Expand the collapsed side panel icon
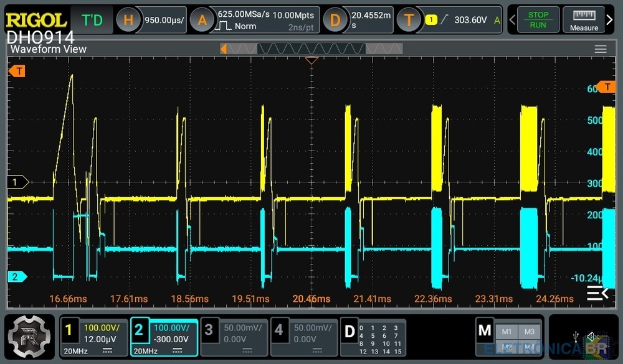The height and width of the screenshot is (364, 623). [597, 293]
